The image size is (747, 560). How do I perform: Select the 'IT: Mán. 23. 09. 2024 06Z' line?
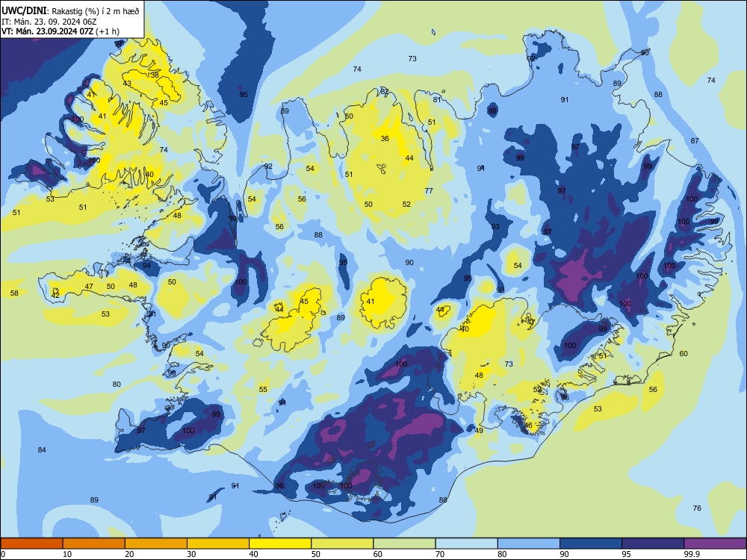49,22
